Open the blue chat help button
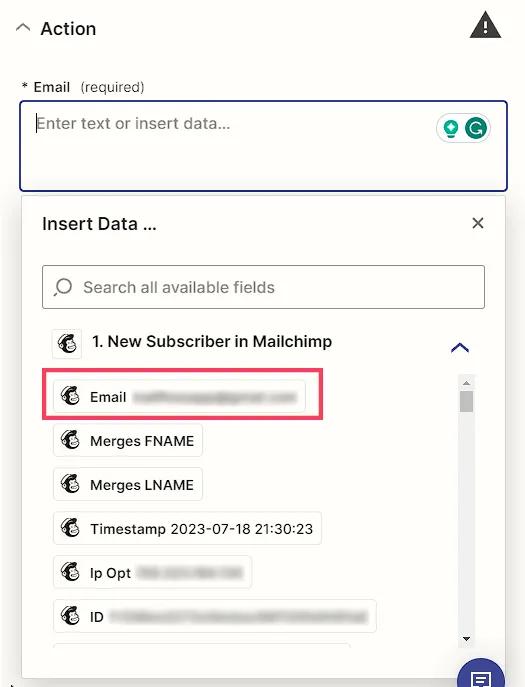Image resolution: width=525 pixels, height=687 pixels. tap(481, 675)
